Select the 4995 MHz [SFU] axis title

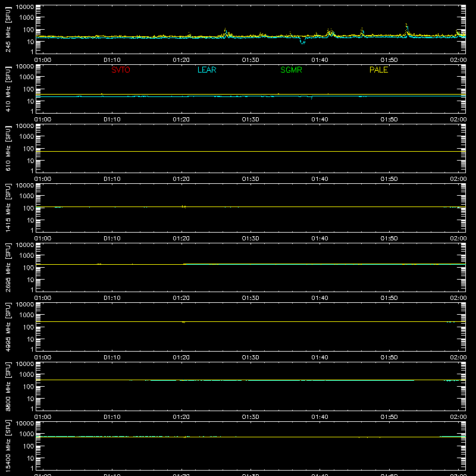[8, 327]
